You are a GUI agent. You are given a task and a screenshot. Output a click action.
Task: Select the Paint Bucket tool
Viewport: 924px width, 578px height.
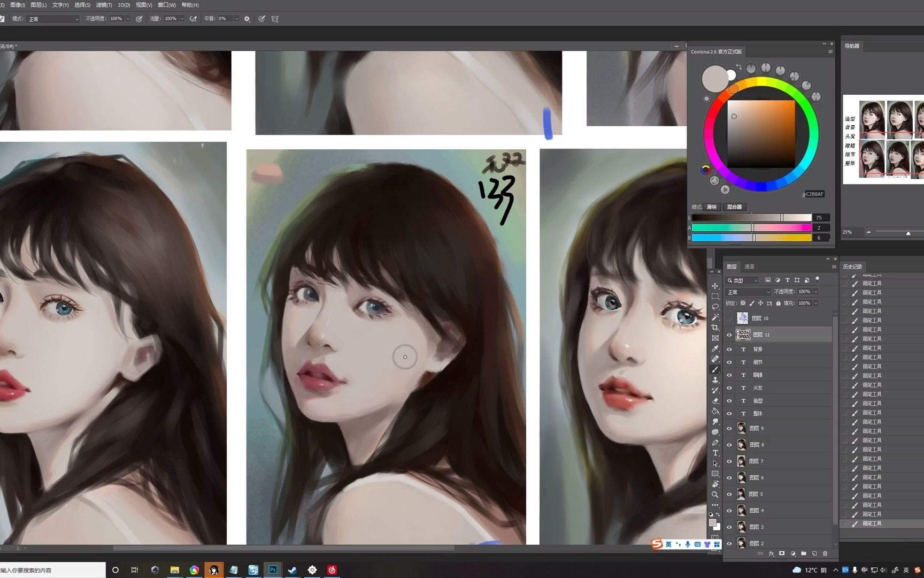point(715,411)
